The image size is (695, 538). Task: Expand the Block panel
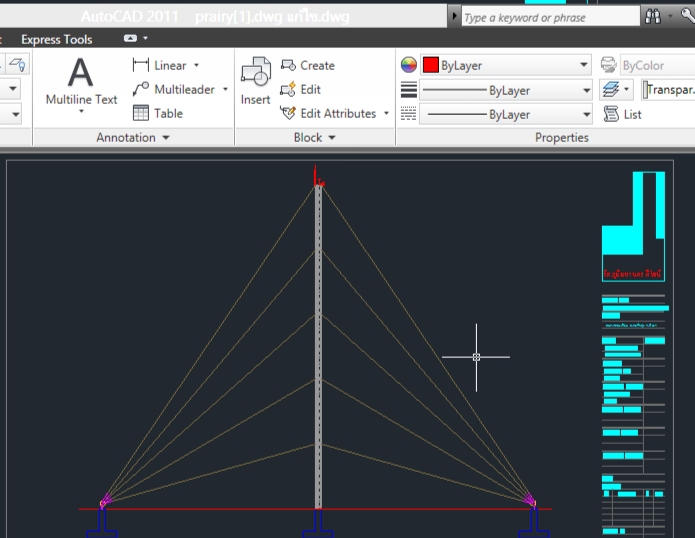coord(315,137)
